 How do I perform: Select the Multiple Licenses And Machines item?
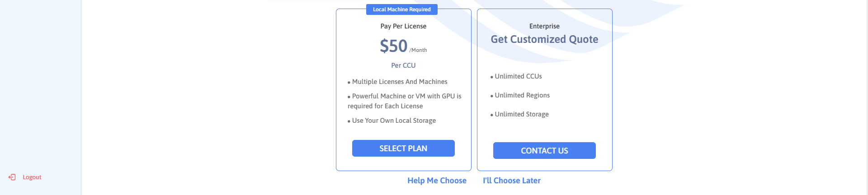coord(400,82)
